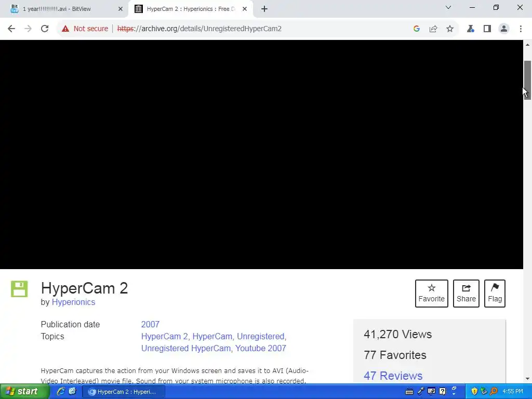Click the black video player area
Screen dimensions: 532x399
(x=261, y=154)
